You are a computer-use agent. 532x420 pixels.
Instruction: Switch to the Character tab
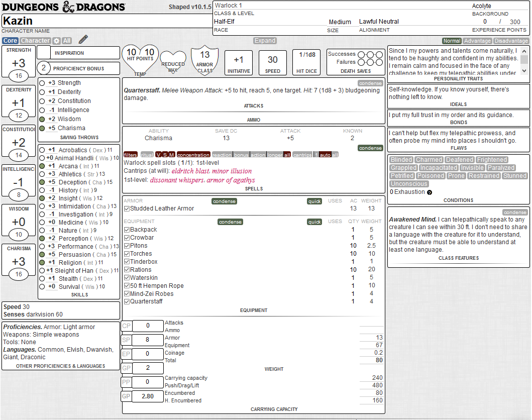pos(35,41)
